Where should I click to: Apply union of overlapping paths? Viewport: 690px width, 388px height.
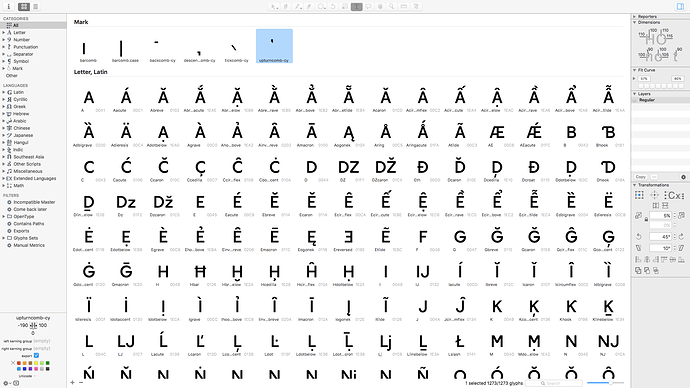[x=638, y=271]
